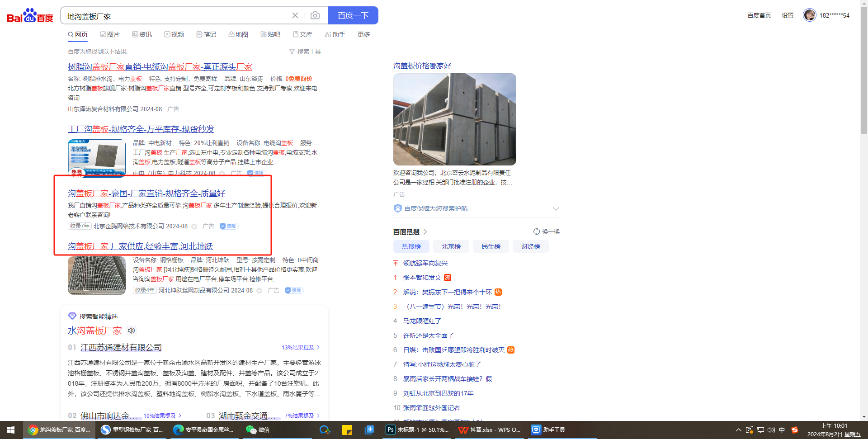This screenshot has width=868, height=439.
Task: Click the magnifier search app in the taskbar
Action: coord(325,430)
